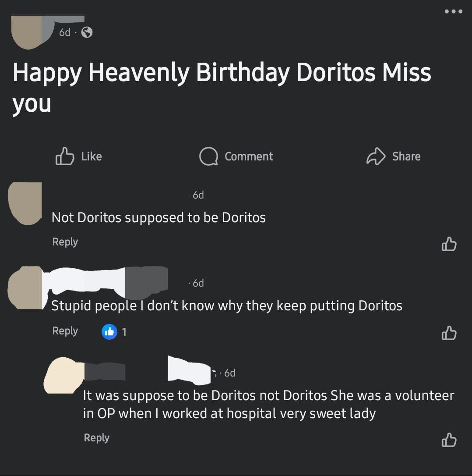Open the 'Stupid people' commenter's avatar
Viewport: 472px width, 476px height.
pos(25,288)
